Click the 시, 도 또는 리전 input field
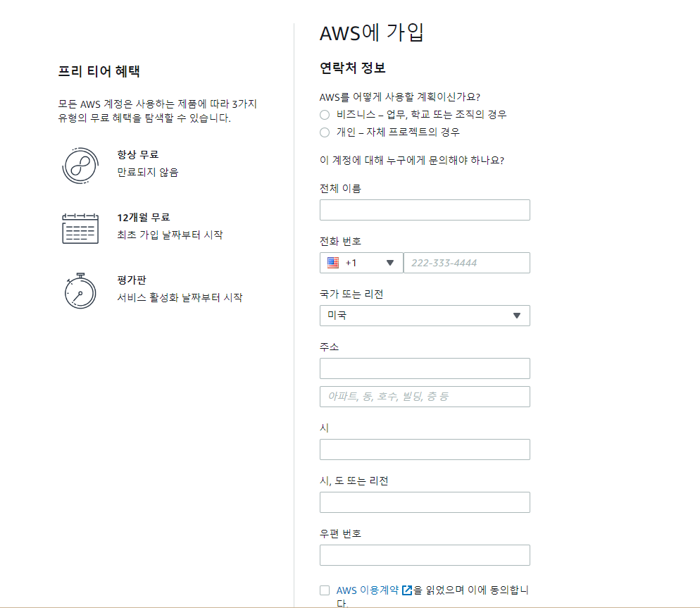This screenshot has height=608, width=700. click(x=425, y=502)
